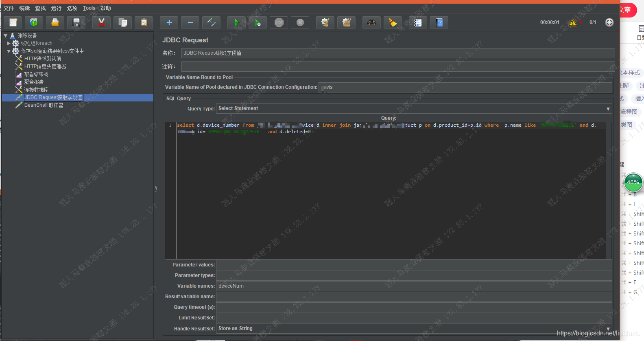Open the Query Type dropdown
Image resolution: width=644 pixels, height=341 pixels.
tap(608, 109)
